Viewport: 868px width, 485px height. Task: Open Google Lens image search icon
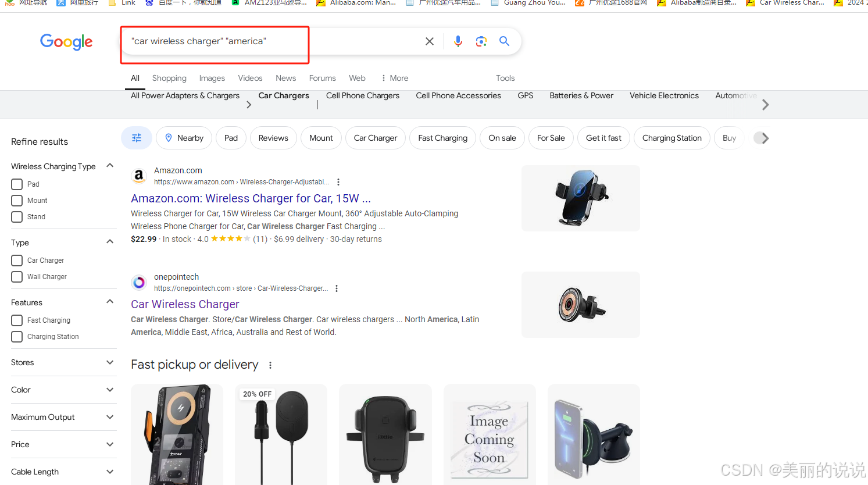(x=481, y=41)
